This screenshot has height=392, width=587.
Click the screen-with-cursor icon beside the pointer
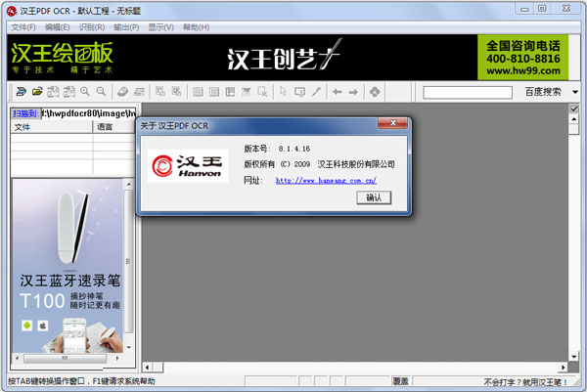tap(300, 92)
